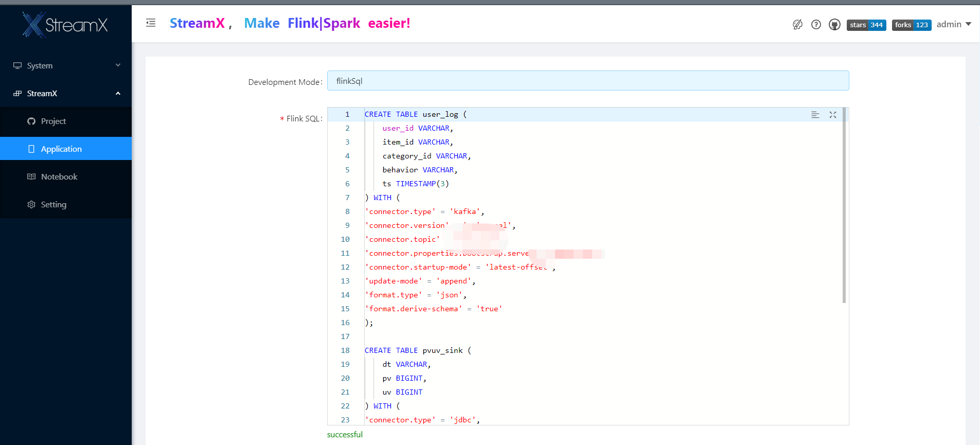This screenshot has width=980, height=445.
Task: Click the System monitor icon in sidebar
Action: [17, 65]
